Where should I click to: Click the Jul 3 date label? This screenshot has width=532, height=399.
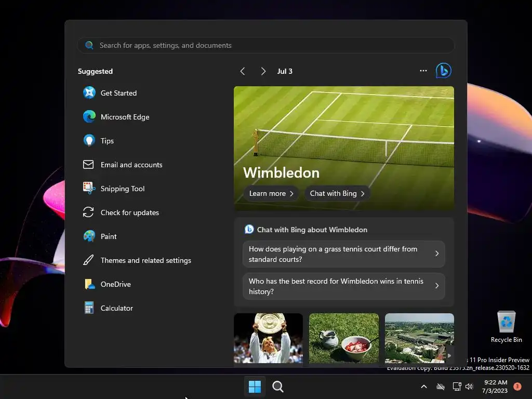[x=285, y=71]
